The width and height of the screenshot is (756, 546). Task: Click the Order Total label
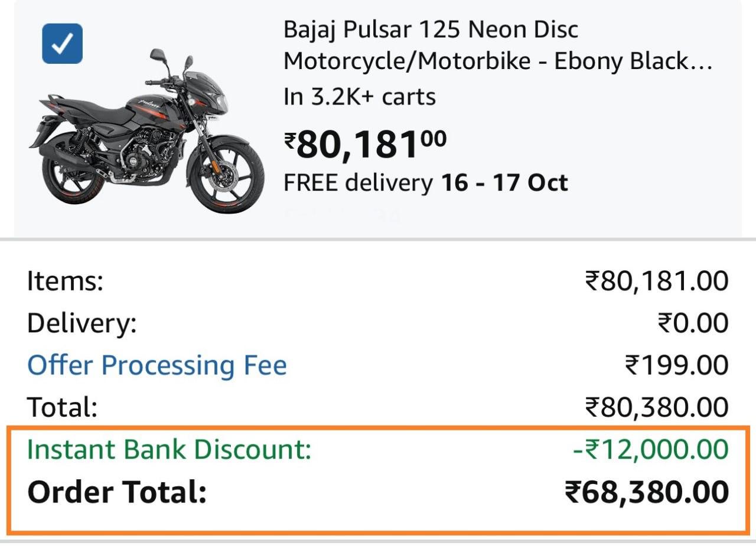tap(117, 492)
